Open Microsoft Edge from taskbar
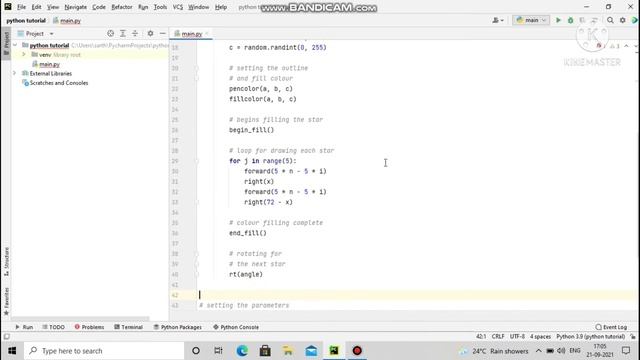Image resolution: width=640 pixels, height=360 pixels. pyautogui.click(x=242, y=351)
